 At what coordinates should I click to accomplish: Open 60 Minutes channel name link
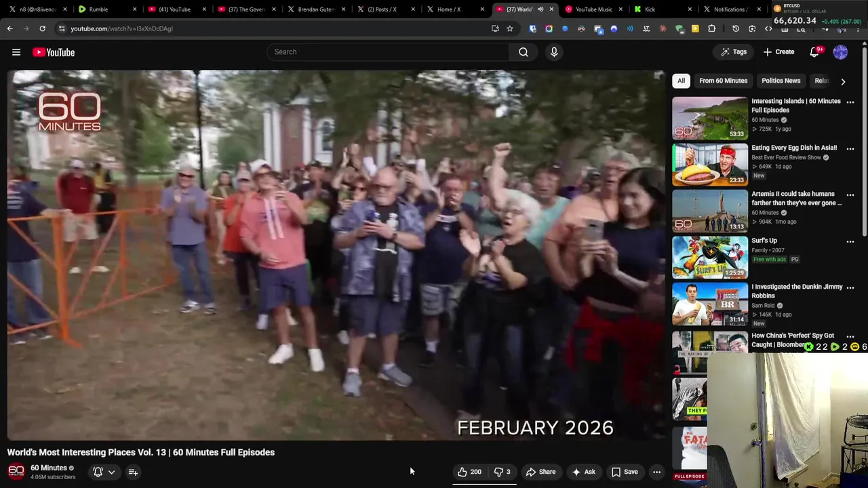click(49, 468)
